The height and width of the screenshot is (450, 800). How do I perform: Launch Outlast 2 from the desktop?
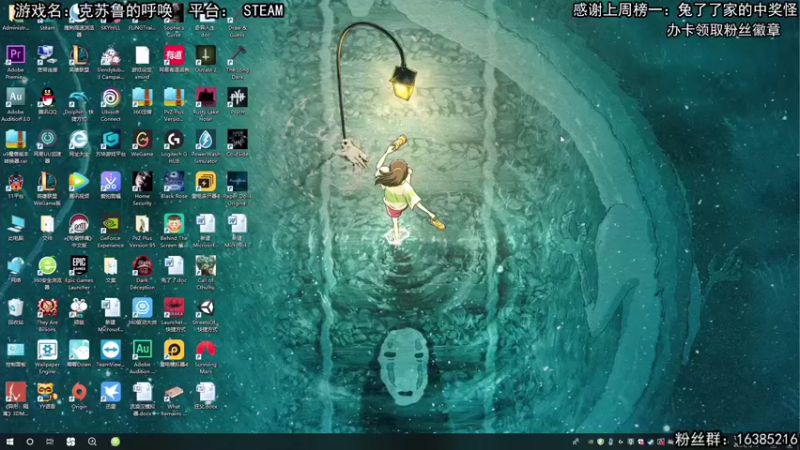click(x=206, y=55)
